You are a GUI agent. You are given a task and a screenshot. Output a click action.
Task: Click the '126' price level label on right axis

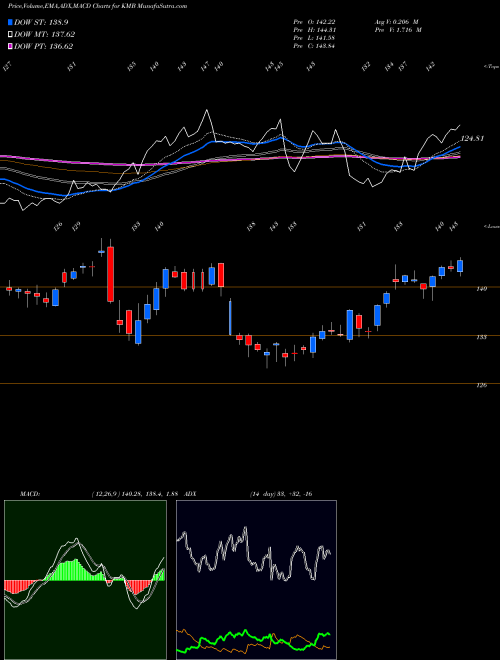click(482, 385)
